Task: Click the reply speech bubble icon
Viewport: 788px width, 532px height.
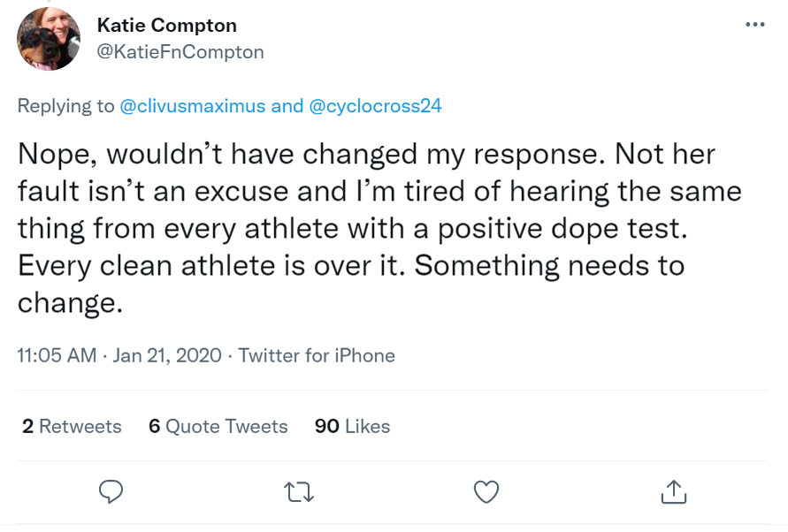Action: (111, 490)
